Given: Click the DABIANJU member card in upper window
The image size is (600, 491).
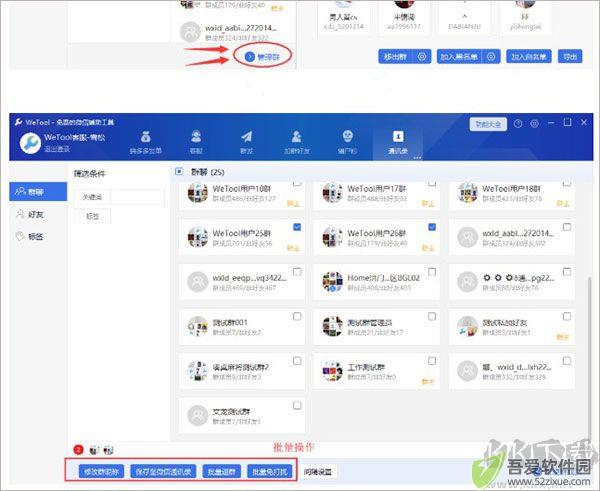Looking at the screenshot, I should pyautogui.click(x=465, y=19).
